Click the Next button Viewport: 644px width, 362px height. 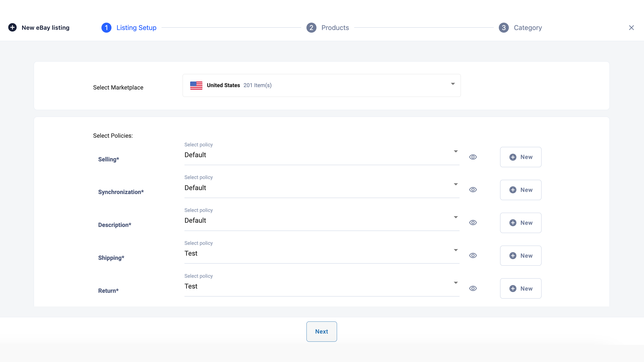pos(321,331)
